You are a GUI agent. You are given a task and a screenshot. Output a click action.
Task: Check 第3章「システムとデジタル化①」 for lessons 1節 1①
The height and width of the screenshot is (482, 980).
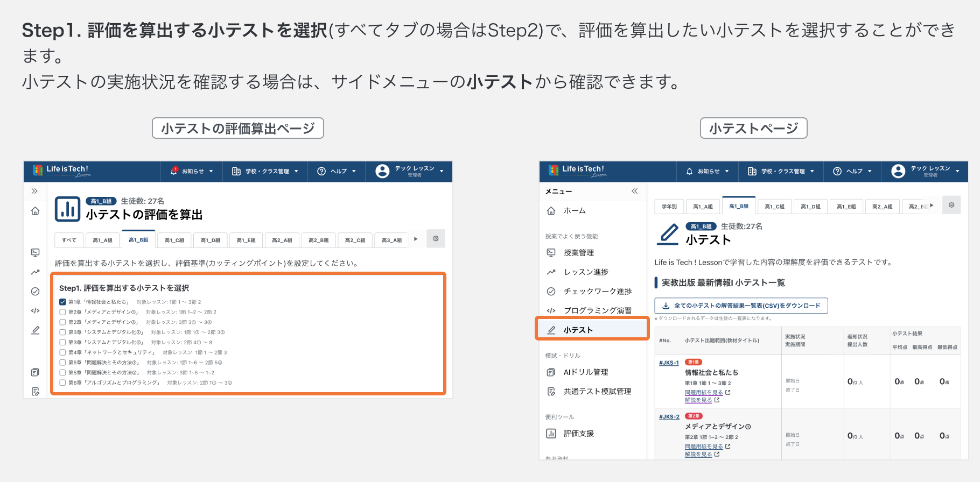62,332
